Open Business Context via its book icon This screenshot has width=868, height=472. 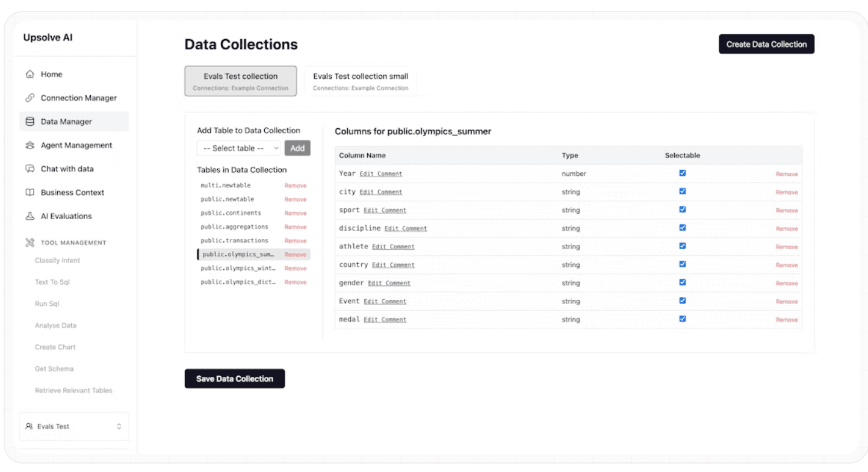point(29,192)
